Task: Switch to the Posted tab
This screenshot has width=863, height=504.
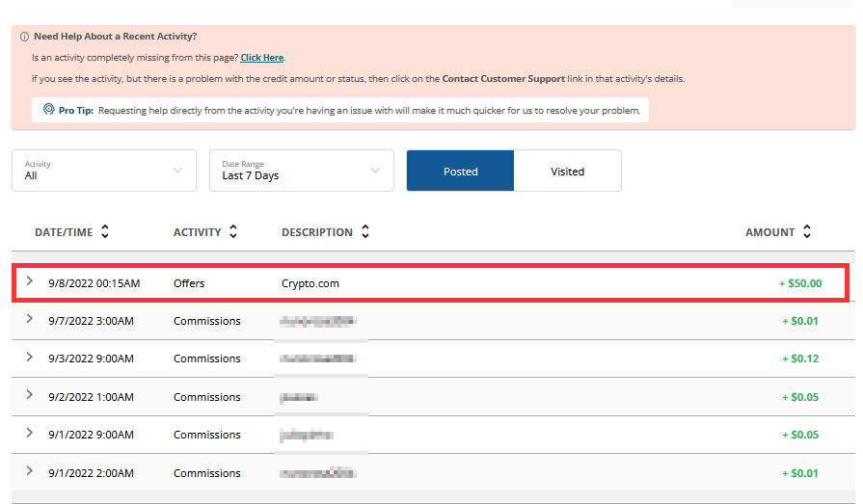Action: (460, 172)
